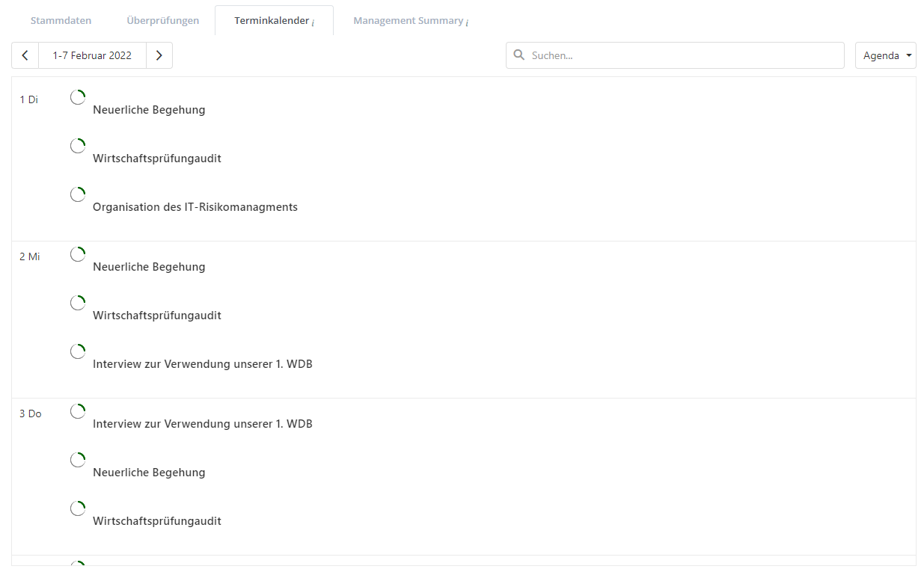Open the Agenda view dropdown
Image resolution: width=924 pixels, height=569 pixels.
885,55
